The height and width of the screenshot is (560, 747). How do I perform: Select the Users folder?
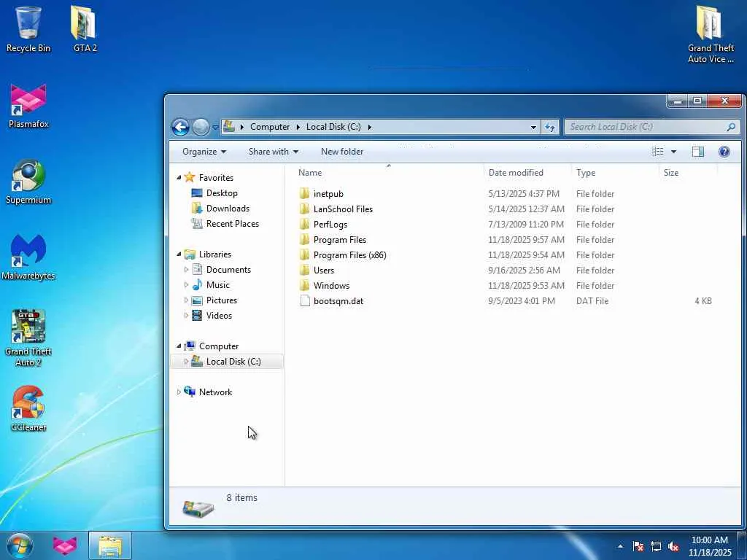(323, 270)
